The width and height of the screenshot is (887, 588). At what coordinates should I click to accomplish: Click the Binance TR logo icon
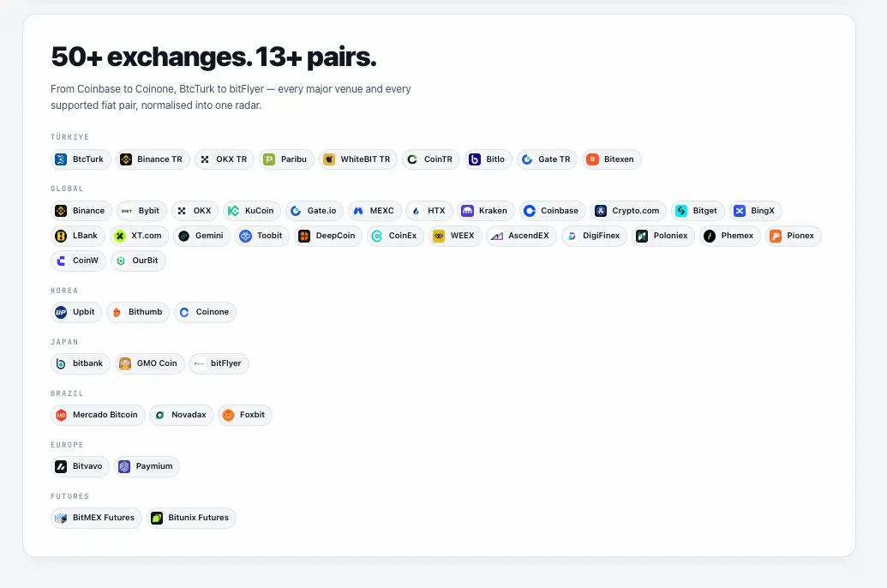[x=126, y=159]
